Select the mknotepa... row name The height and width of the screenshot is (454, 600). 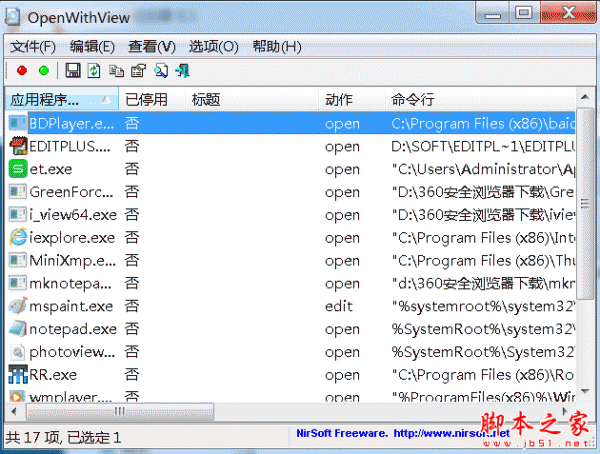pyautogui.click(x=70, y=283)
